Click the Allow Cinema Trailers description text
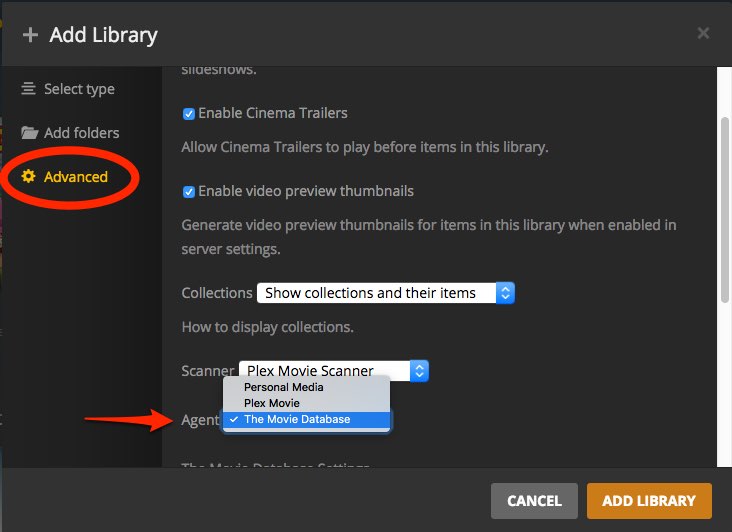 (x=365, y=147)
